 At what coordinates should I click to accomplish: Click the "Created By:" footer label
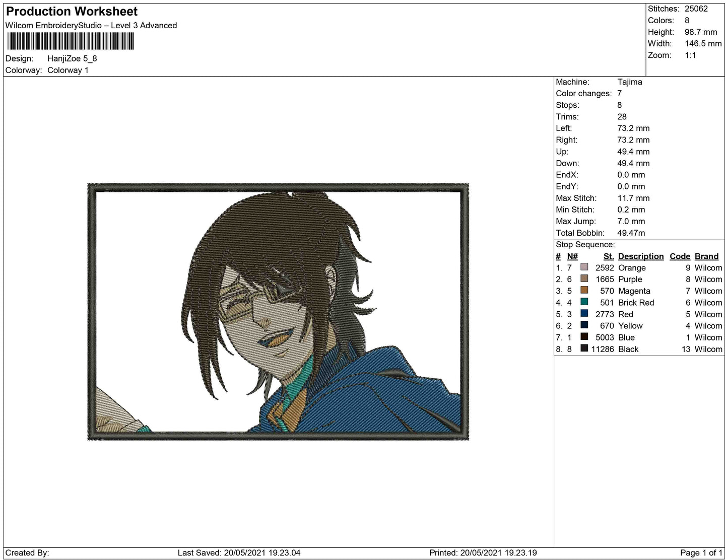coord(27,553)
